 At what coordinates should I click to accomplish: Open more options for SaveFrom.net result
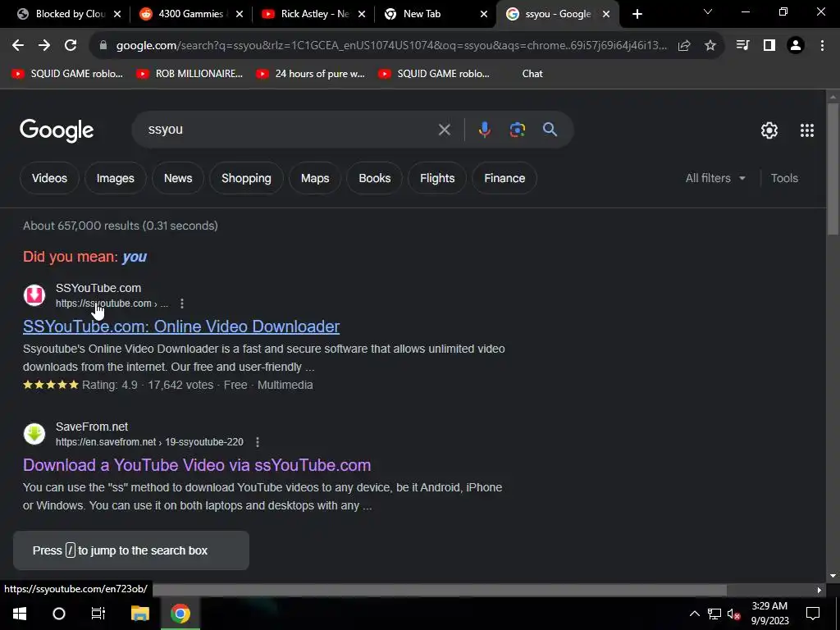tap(258, 442)
